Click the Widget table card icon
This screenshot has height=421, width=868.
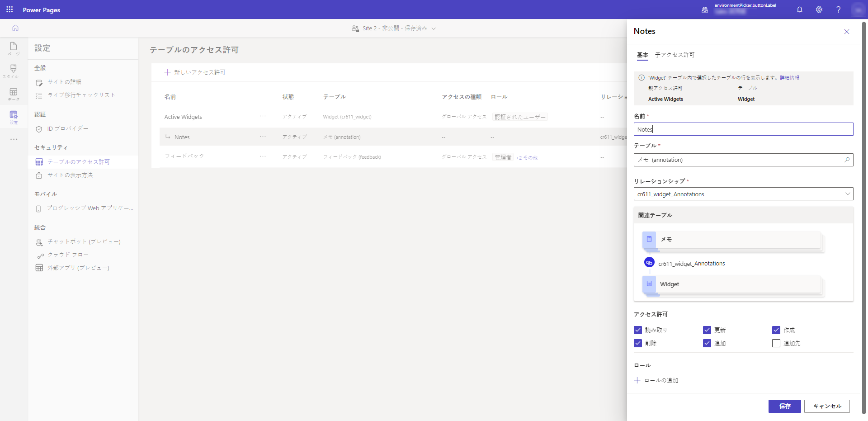click(x=649, y=284)
